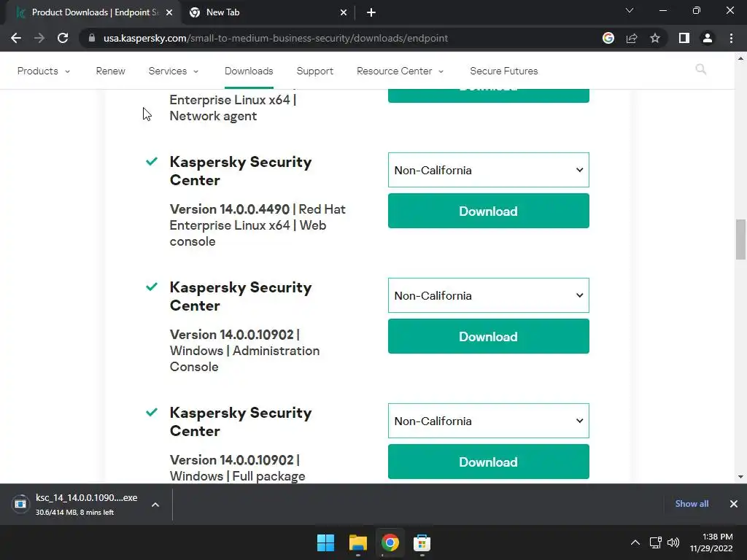Click the scrollbar up arrow

(x=740, y=58)
